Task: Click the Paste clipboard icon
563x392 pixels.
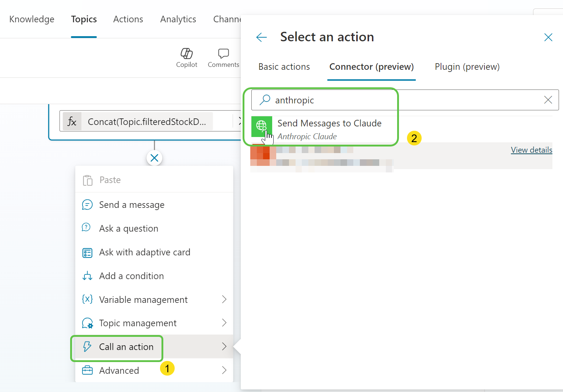Action: (x=88, y=180)
